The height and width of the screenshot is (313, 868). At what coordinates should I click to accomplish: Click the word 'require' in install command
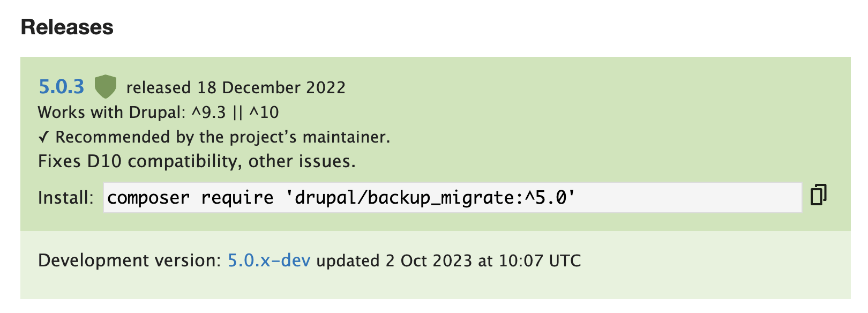point(237,198)
